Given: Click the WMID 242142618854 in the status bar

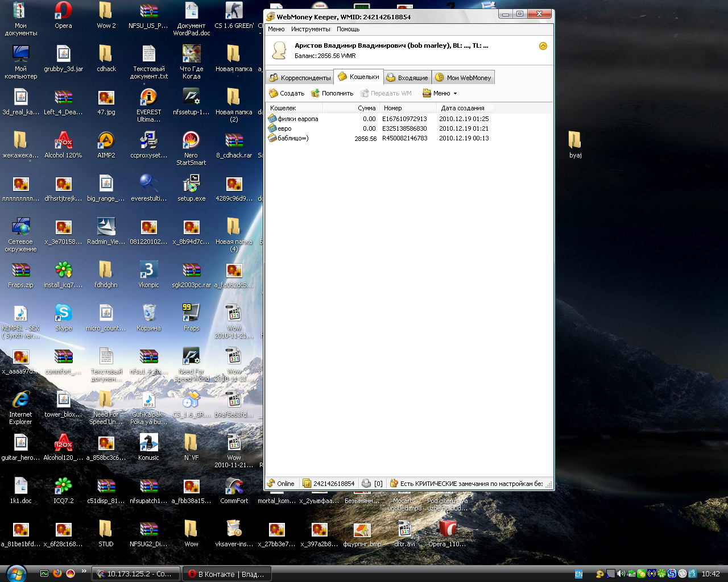Looking at the screenshot, I should [x=329, y=484].
